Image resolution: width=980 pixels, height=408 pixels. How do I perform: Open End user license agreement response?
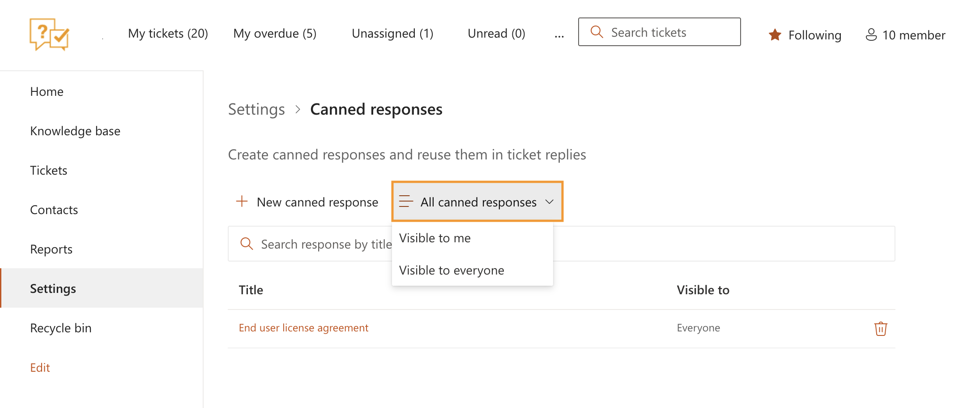coord(303,328)
